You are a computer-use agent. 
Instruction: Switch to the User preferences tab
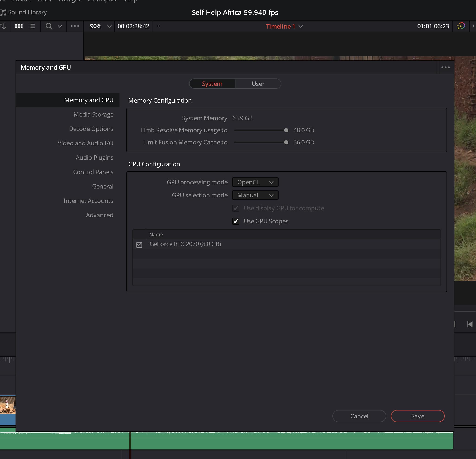[x=258, y=84]
